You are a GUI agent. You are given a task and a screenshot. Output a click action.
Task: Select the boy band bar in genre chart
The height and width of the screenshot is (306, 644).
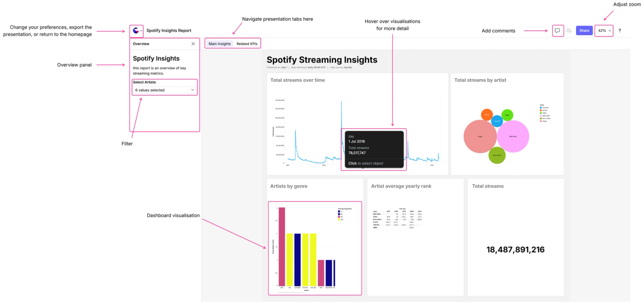(x=329, y=273)
